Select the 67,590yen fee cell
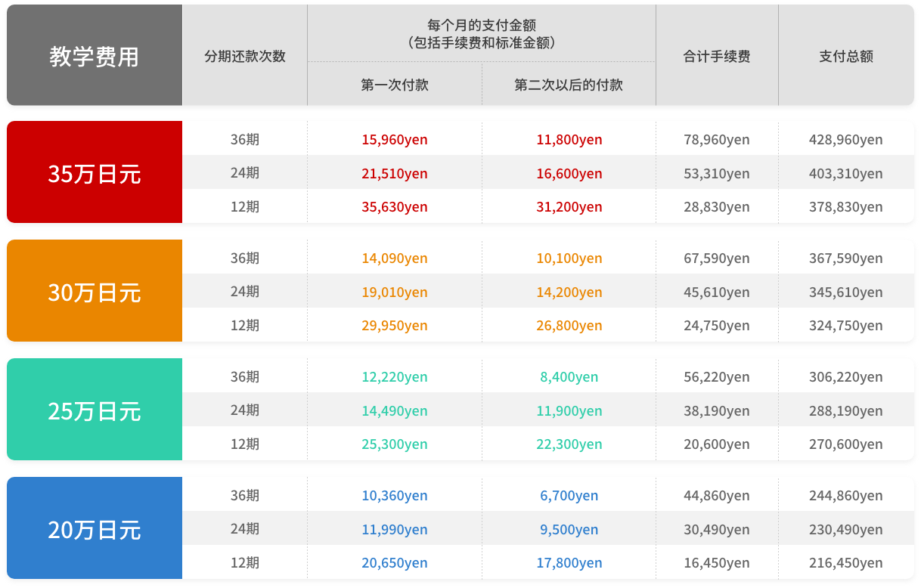Viewport: 921px width, 588px height. click(717, 258)
